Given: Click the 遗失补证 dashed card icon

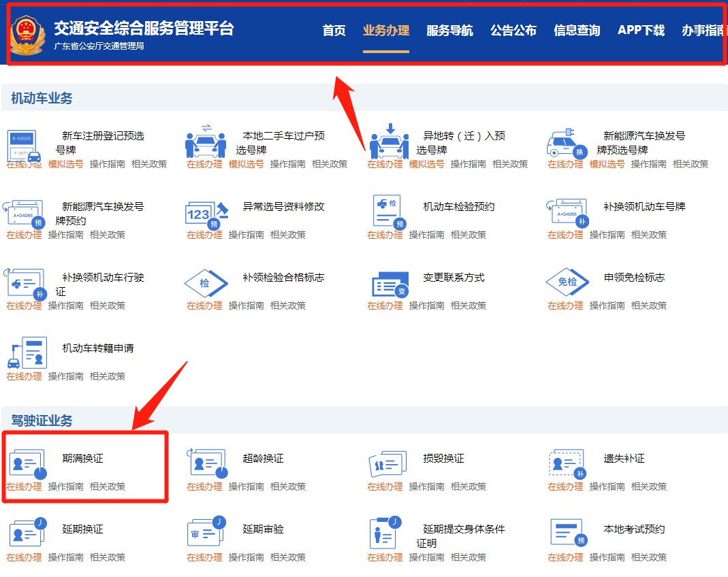Looking at the screenshot, I should click(567, 464).
